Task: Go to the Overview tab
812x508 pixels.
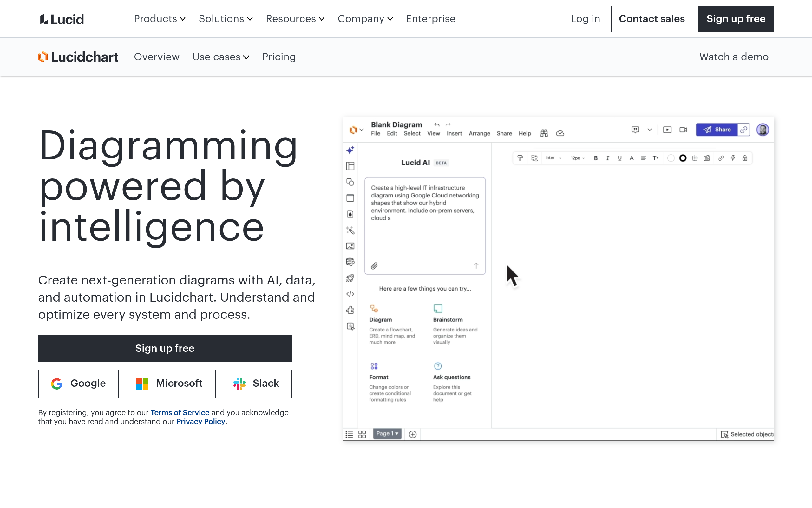Action: (x=157, y=57)
